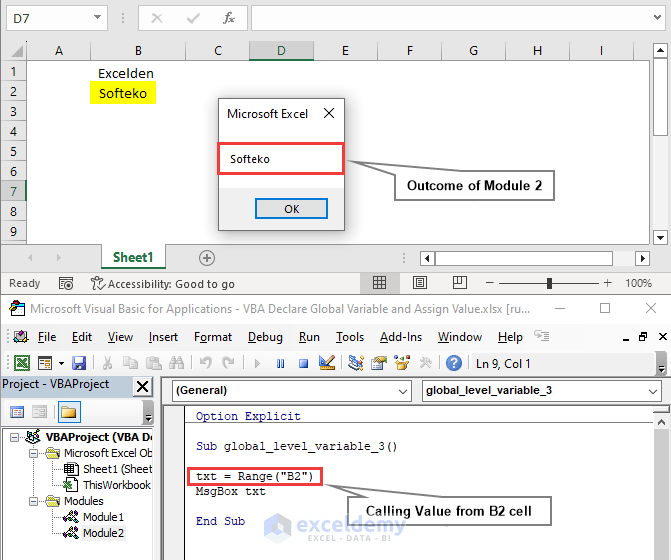
Task: Select cell B2 containing Softeko
Action: pyautogui.click(x=123, y=93)
